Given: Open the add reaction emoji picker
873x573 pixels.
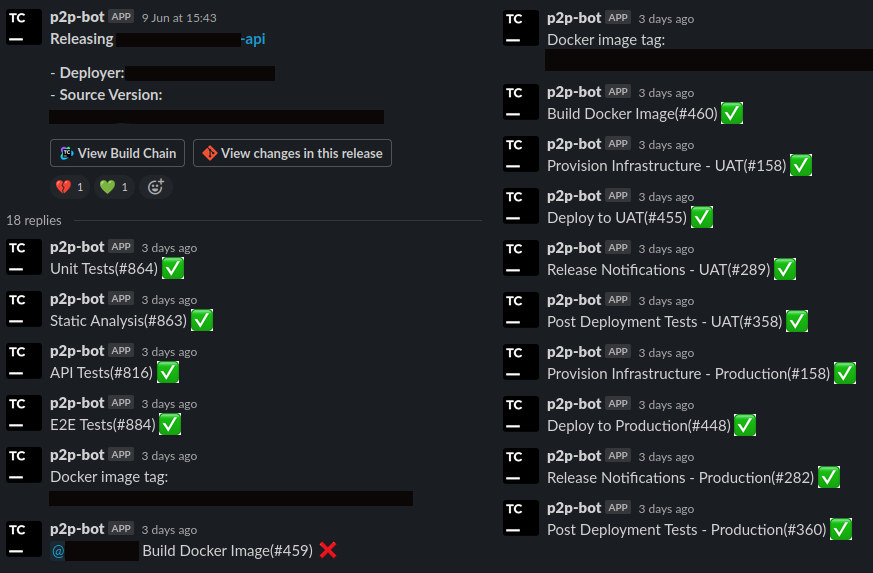Looking at the screenshot, I should 155,187.
